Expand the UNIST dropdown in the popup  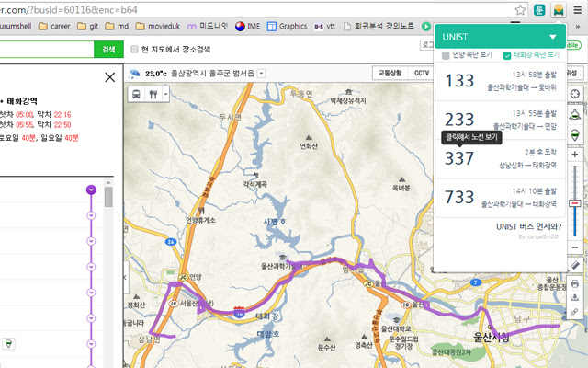tap(552, 37)
